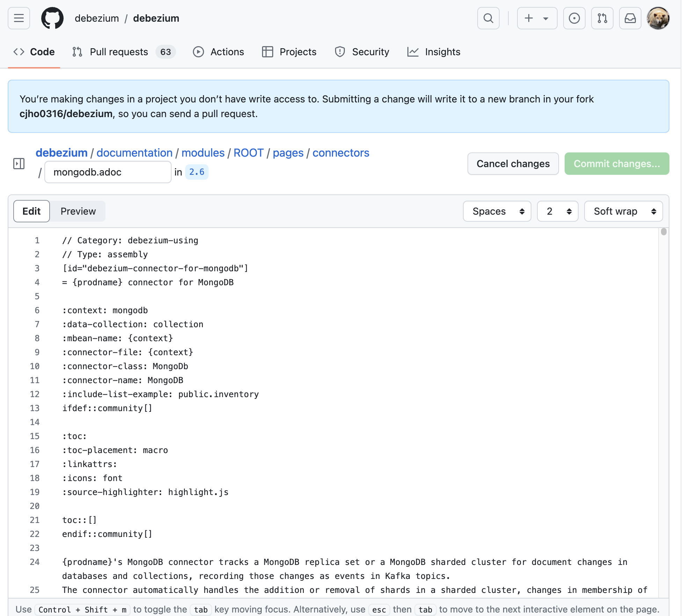Screen dimensions: 682x616
Task: Open the pull requests header icon
Action: [602, 18]
